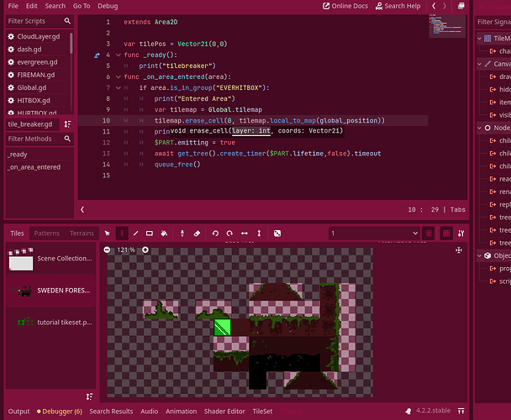511x420 pixels.
Task: Select the tilemap paint tool
Action: (x=122, y=234)
